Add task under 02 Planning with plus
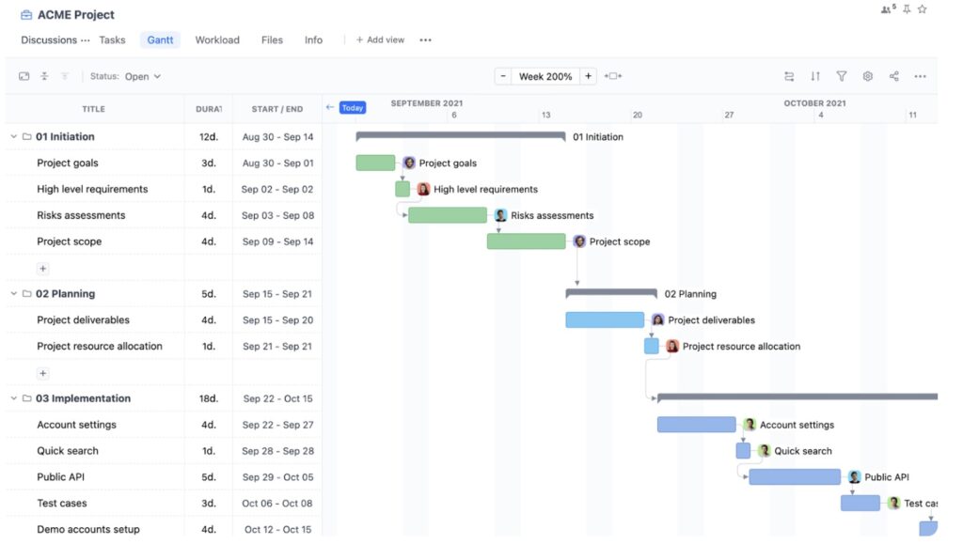This screenshot has height=560, width=963. (42, 373)
